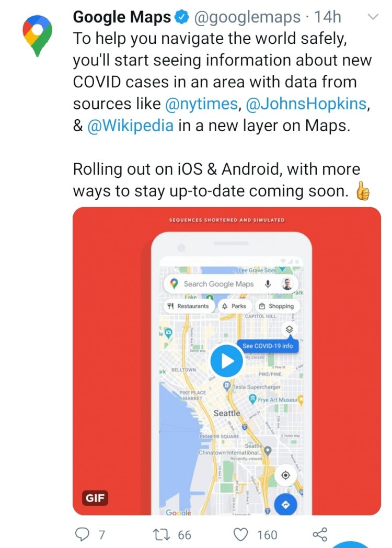This screenshot has width=392, height=548.
Task: Tap the reply comment icon
Action: (83, 534)
